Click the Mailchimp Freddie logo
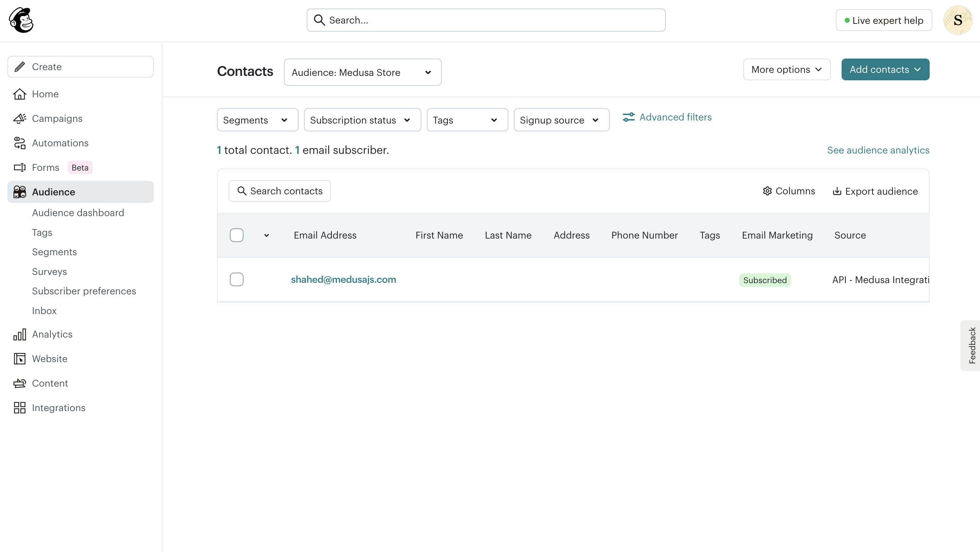This screenshot has height=552, width=980. pyautogui.click(x=22, y=20)
